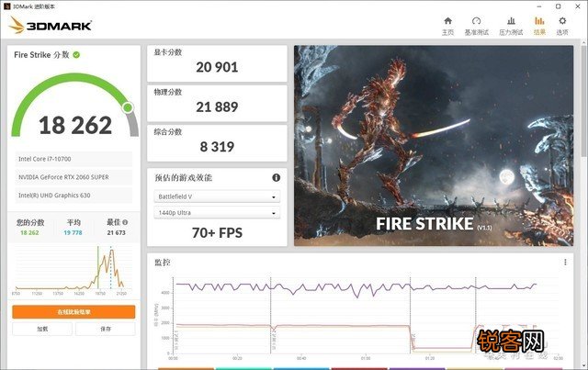588x370 pixels.
Task: Click the green validation check icon
Action: coord(76,55)
